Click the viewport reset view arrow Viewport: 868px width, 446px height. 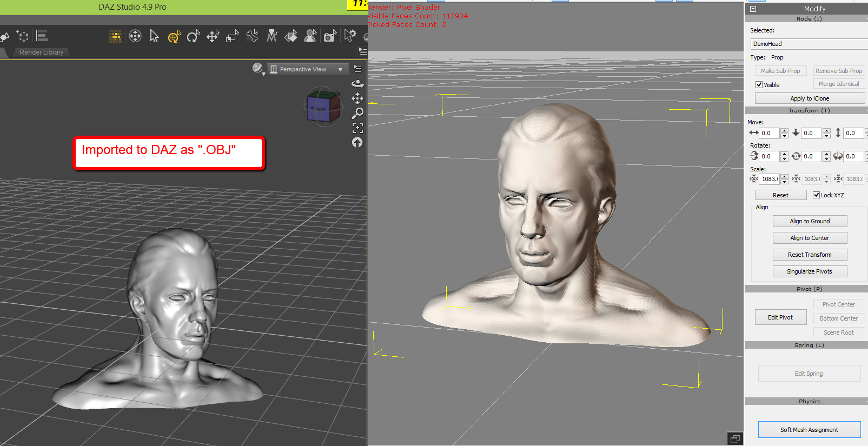(x=357, y=142)
